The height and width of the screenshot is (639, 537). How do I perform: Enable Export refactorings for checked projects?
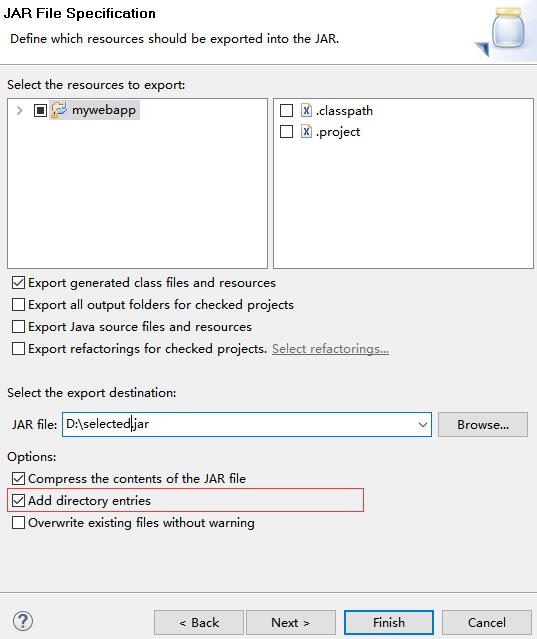[x=18, y=348]
